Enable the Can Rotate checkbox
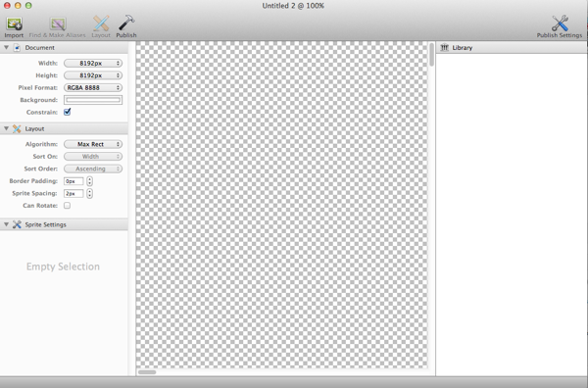The image size is (588, 388). pos(67,206)
